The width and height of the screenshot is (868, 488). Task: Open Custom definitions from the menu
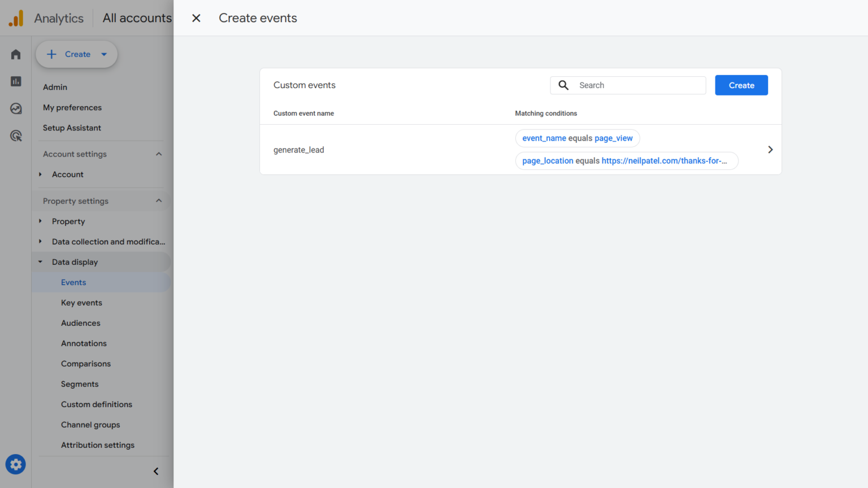(x=97, y=404)
